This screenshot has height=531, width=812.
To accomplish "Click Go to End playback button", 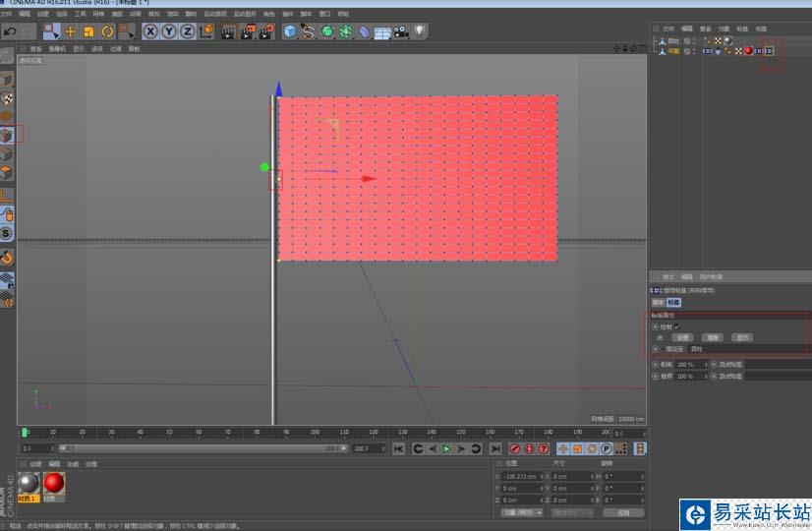I will (495, 449).
